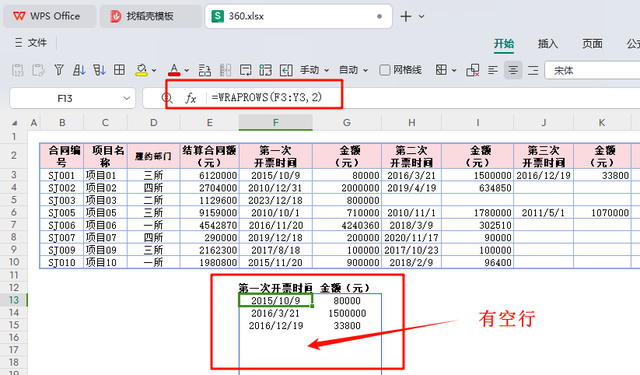Screen dimensions: 640x375
Task: Open the 找稻壳模板 tab
Action: point(150,16)
